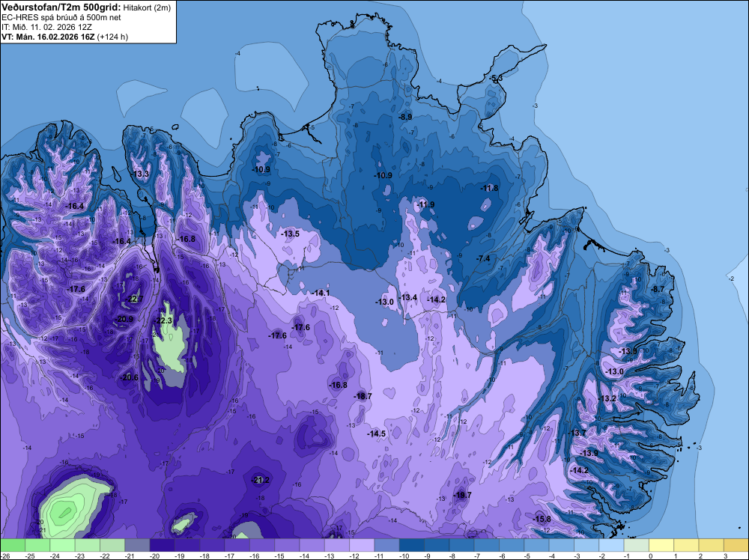Image resolution: width=749 pixels, height=560 pixels.
Task: Select the 'EC-HRES spá brúuð á 500m net' line
Action: click(61, 18)
